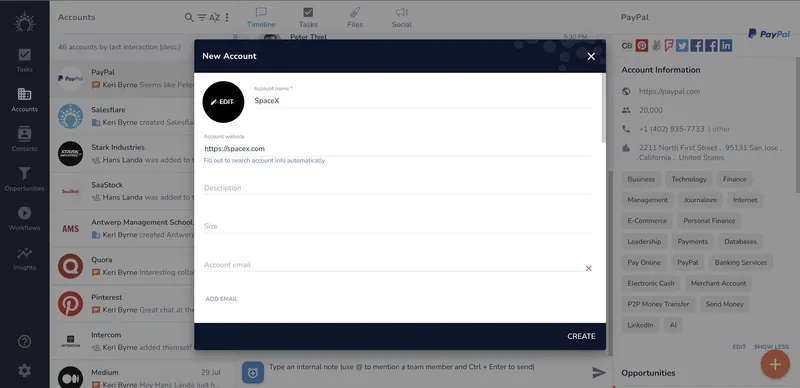Click the Account email field
Image resolution: width=800 pixels, height=388 pixels.
393,265
